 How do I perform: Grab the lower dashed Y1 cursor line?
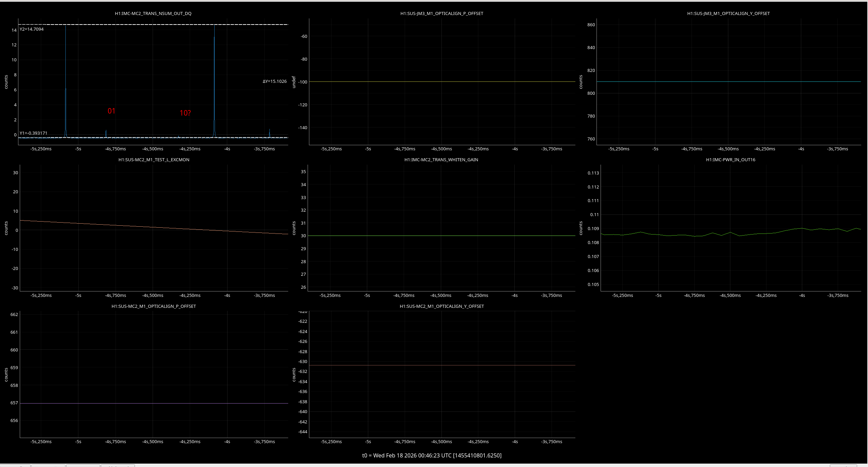click(x=153, y=138)
